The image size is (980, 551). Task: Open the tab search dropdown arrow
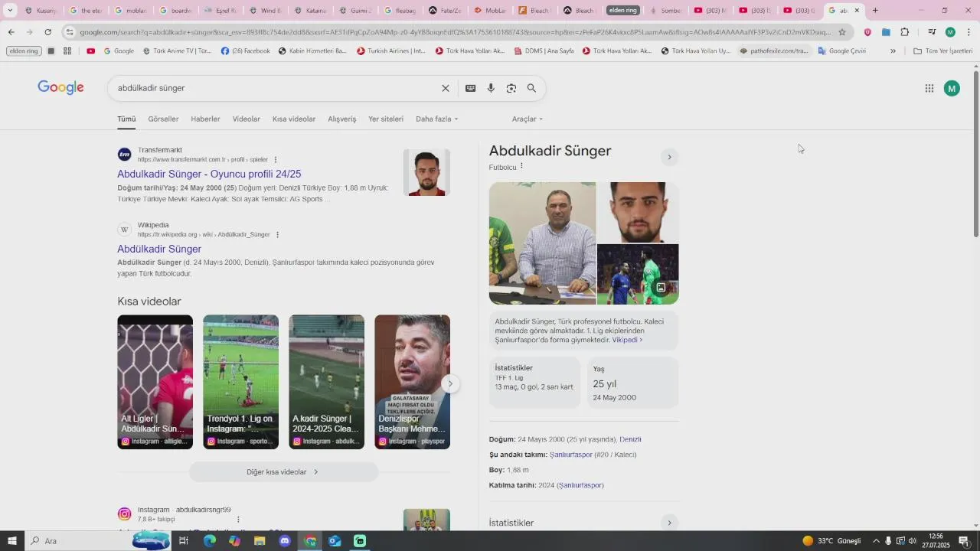coord(10,11)
